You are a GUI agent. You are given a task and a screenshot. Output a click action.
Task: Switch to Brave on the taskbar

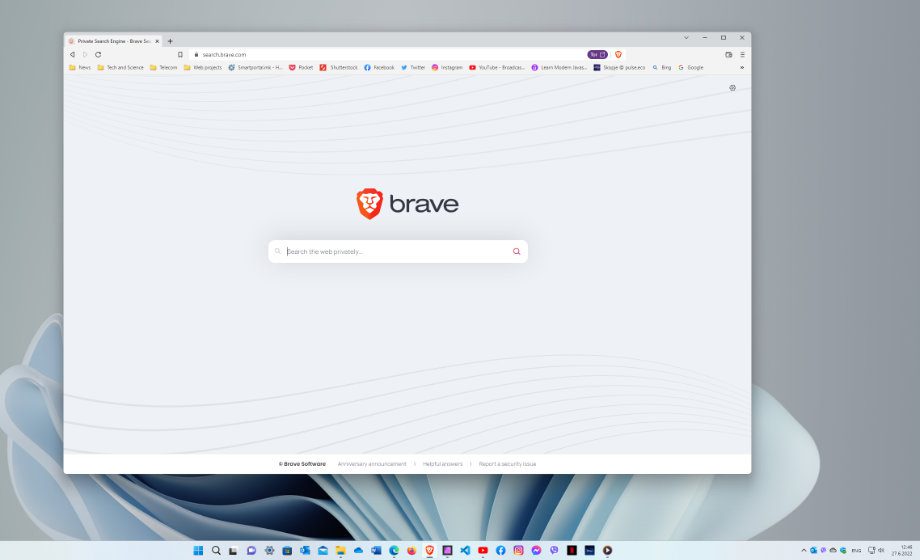coord(429,551)
